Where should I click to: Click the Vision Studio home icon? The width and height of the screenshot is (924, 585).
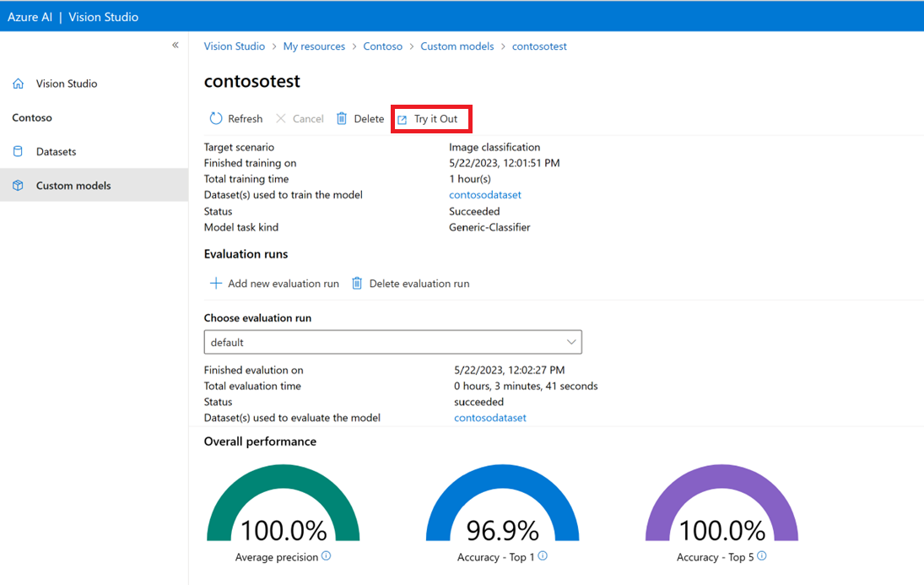pyautogui.click(x=19, y=84)
